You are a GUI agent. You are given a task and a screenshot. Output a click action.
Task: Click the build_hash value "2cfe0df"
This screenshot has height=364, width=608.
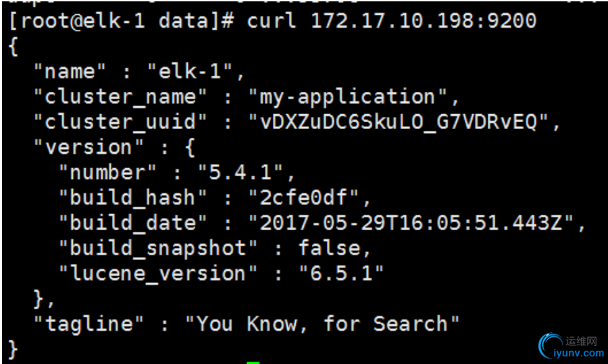303,197
